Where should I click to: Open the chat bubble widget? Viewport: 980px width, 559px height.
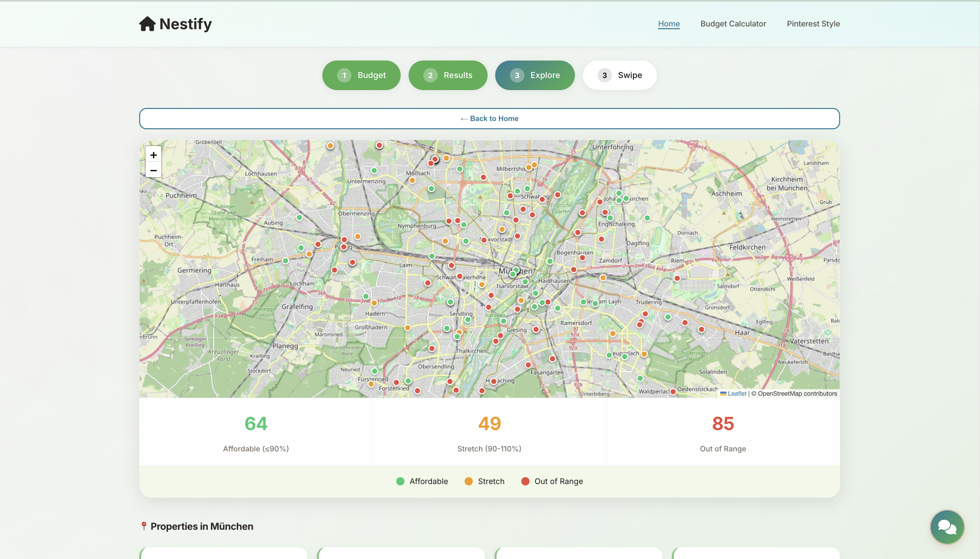(947, 527)
